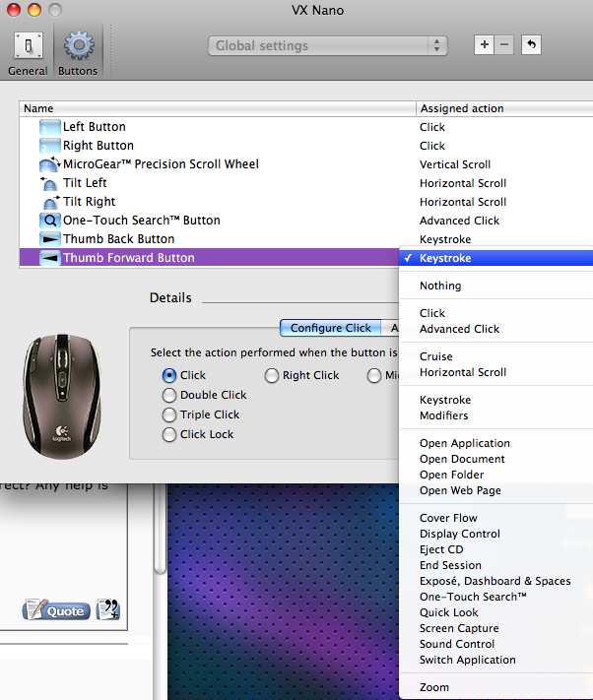593x700 pixels.
Task: Select the Double Click radio button
Action: [169, 395]
